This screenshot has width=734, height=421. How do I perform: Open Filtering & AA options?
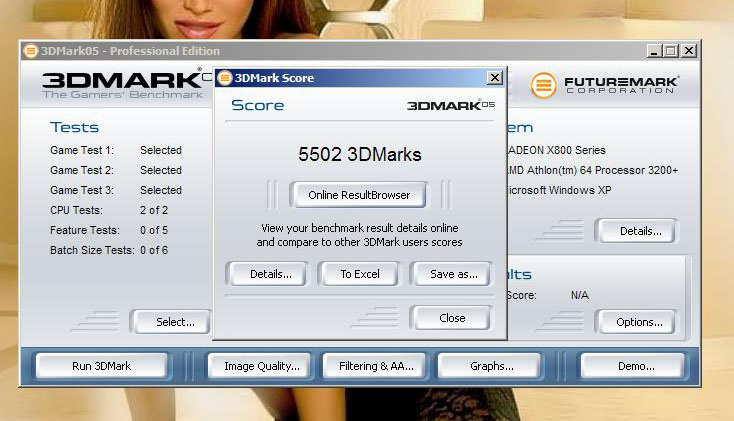click(375, 366)
